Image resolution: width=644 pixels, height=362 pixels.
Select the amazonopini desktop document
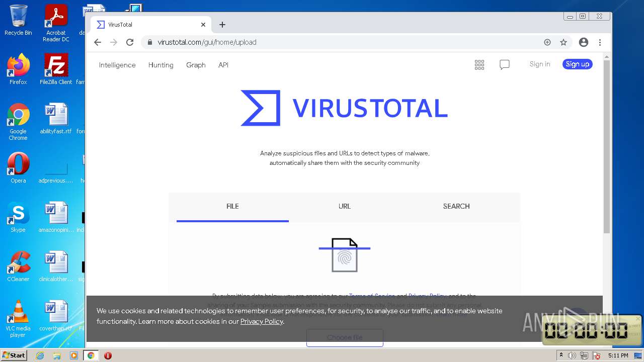(x=56, y=217)
